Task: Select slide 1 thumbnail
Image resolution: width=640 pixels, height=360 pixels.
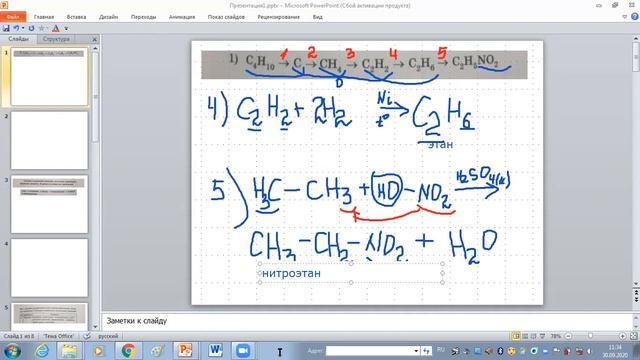Action: [x=49, y=77]
